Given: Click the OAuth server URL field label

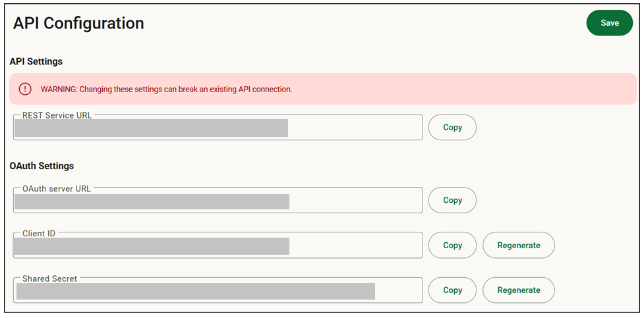Looking at the screenshot, I should pyautogui.click(x=57, y=189).
